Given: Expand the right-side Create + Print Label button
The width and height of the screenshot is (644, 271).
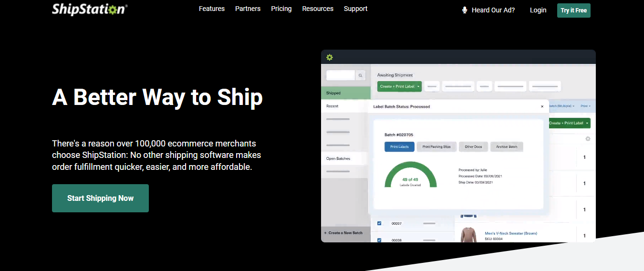Looking at the screenshot, I should [587, 123].
